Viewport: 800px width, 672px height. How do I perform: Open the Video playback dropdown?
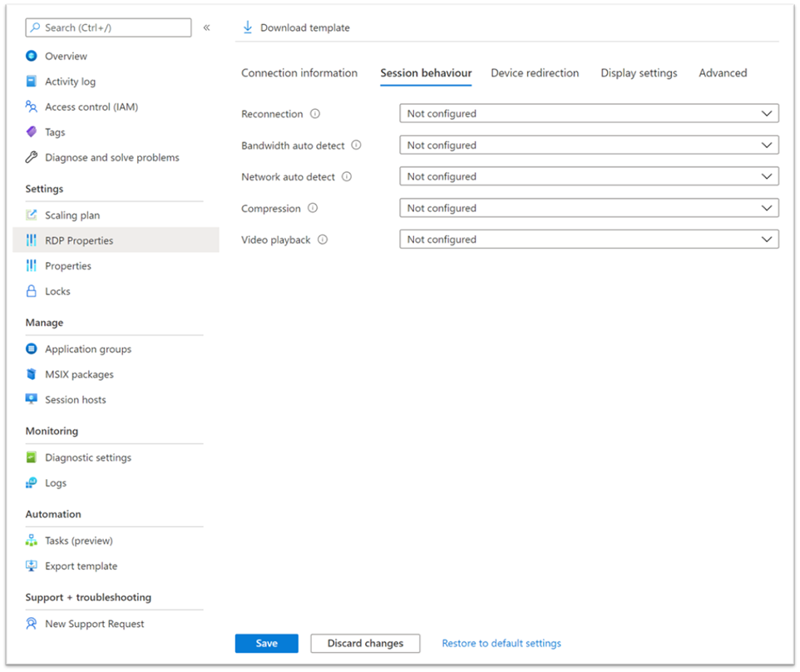[x=589, y=240]
